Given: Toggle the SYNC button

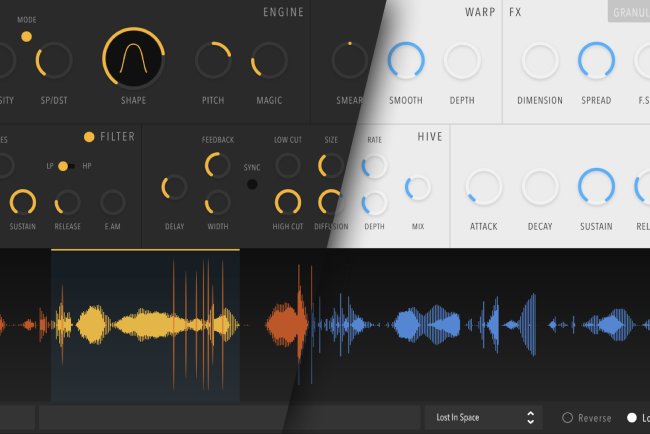Looking at the screenshot, I should 252,184.
